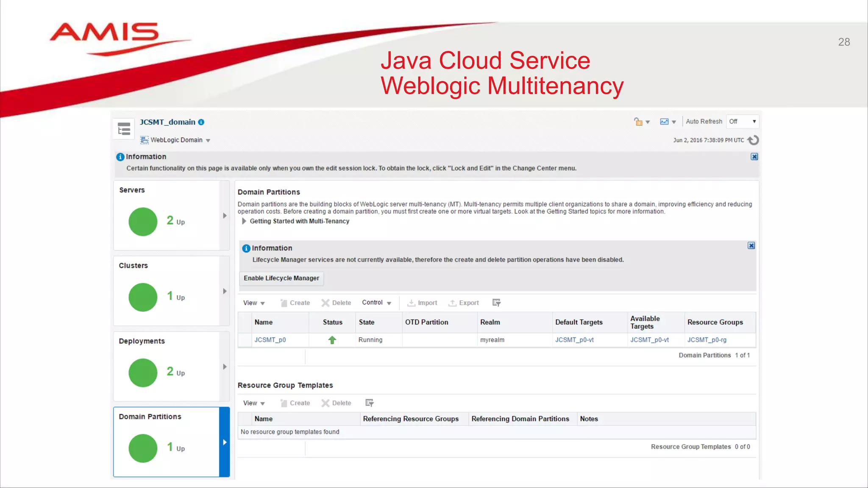868x488 pixels.
Task: Open JCSMT_p0-vt in Available Targets column
Action: (x=649, y=340)
